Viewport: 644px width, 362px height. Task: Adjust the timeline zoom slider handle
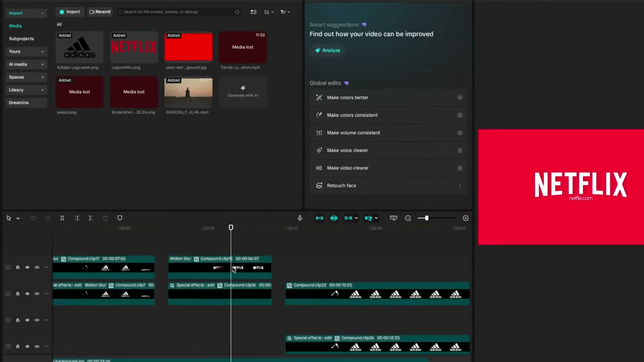click(426, 218)
